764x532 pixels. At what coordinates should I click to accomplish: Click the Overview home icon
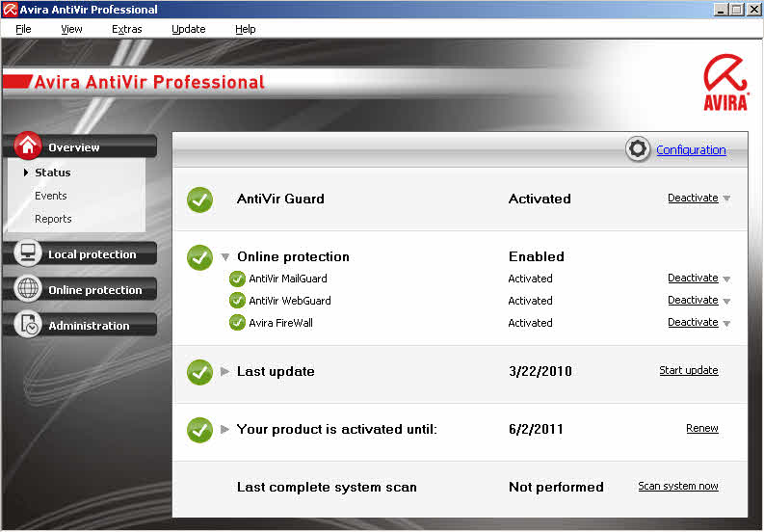coord(28,146)
